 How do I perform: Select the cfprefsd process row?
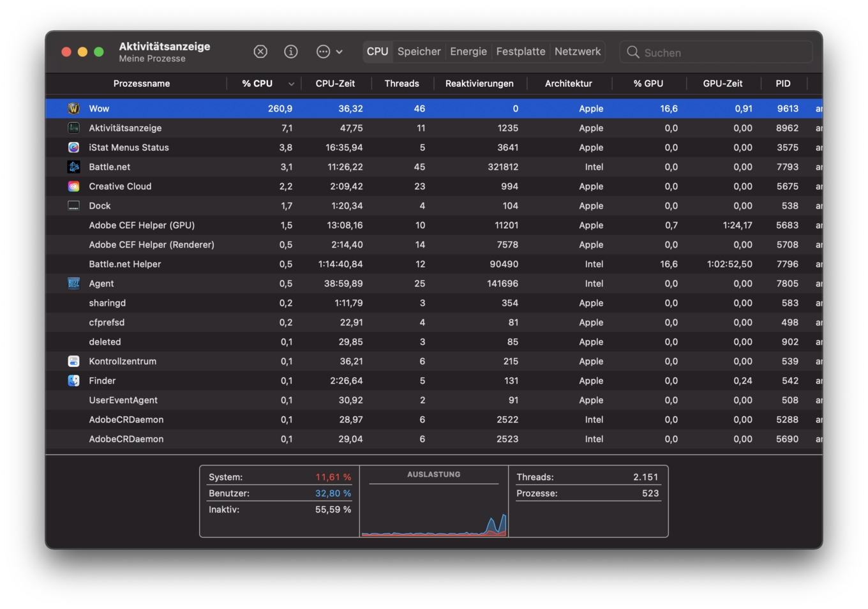[x=434, y=322]
